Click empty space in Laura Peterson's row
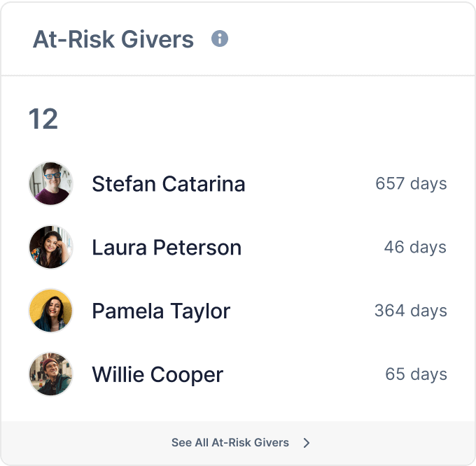 [x=311, y=247]
